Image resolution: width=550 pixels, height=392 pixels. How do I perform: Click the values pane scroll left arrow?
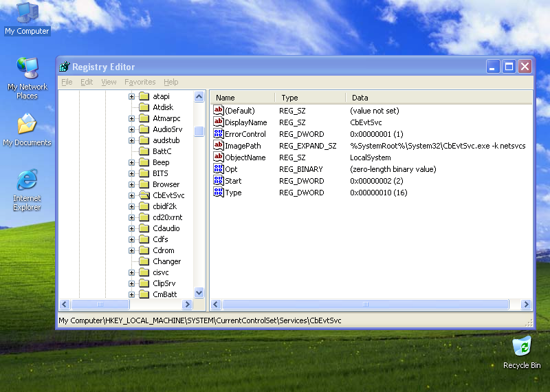pyautogui.click(x=216, y=304)
